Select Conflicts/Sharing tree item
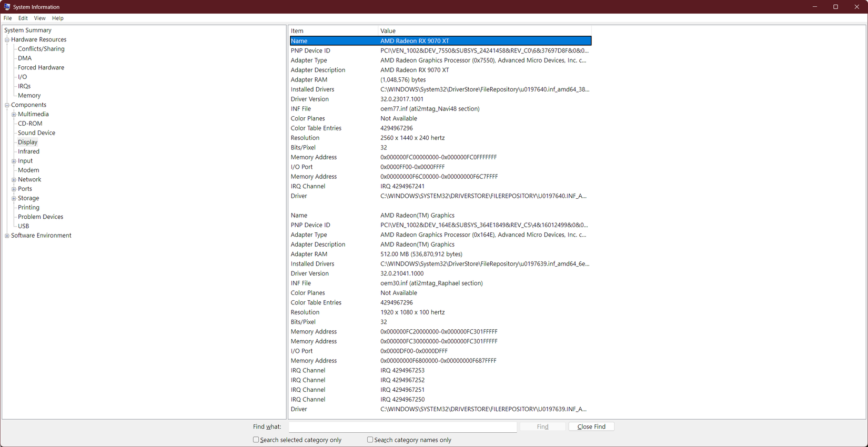This screenshot has width=868, height=447. [x=41, y=49]
